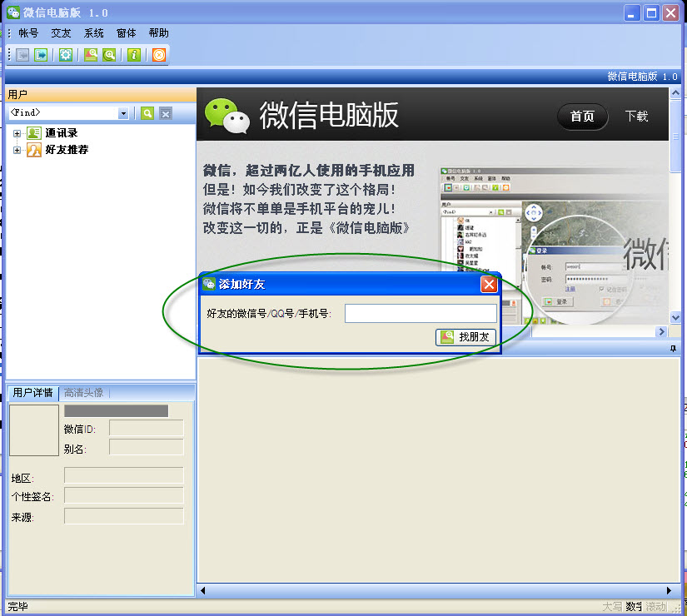Click the 下载 link in the web banner

(x=636, y=117)
